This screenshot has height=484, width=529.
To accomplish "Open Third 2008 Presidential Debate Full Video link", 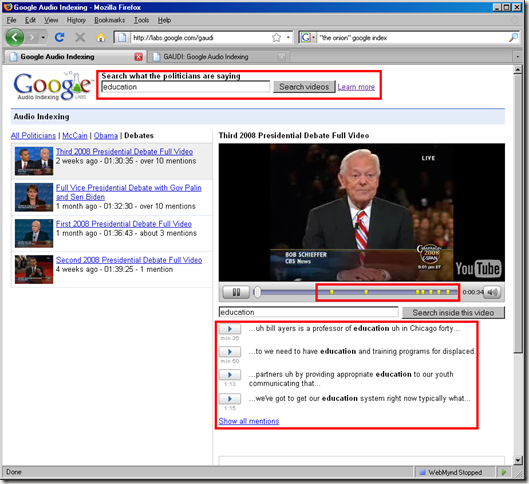I will 124,151.
